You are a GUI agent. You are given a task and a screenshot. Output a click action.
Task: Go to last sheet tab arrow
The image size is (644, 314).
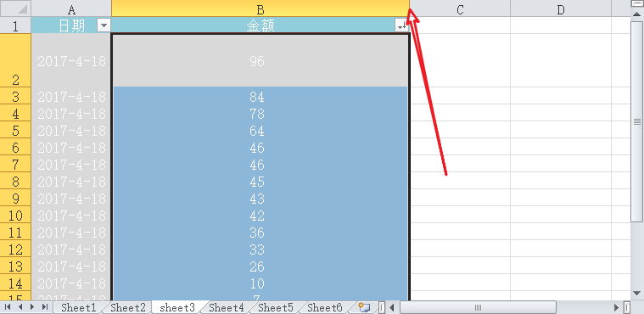(45, 307)
